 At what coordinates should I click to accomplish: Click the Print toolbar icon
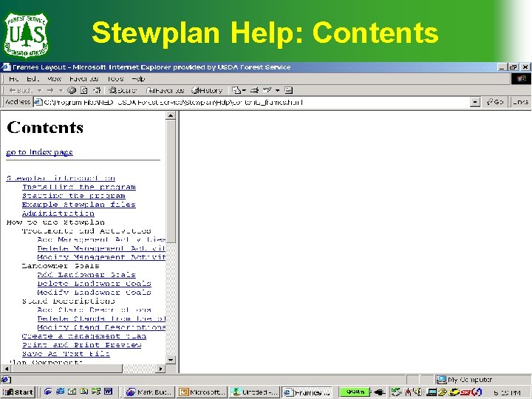254,90
